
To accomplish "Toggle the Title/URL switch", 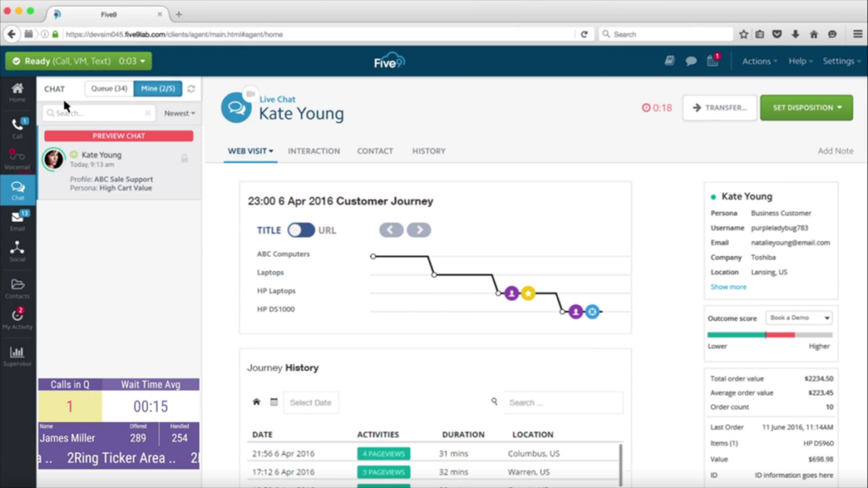I will point(301,230).
